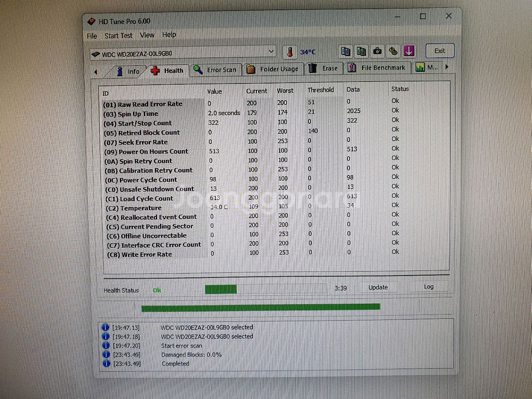Click the HD Tune Pro title bar icon

pos(92,21)
